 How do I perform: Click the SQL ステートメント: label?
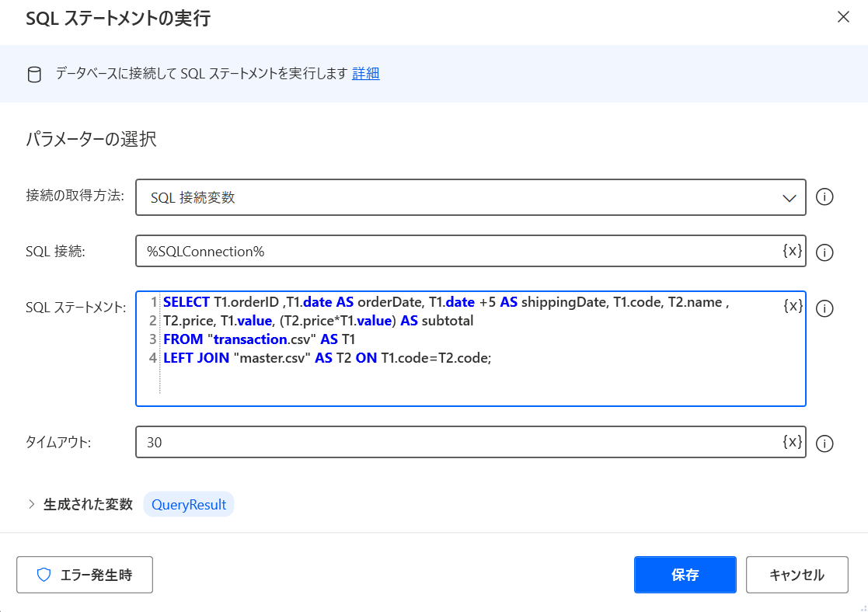[x=76, y=308]
